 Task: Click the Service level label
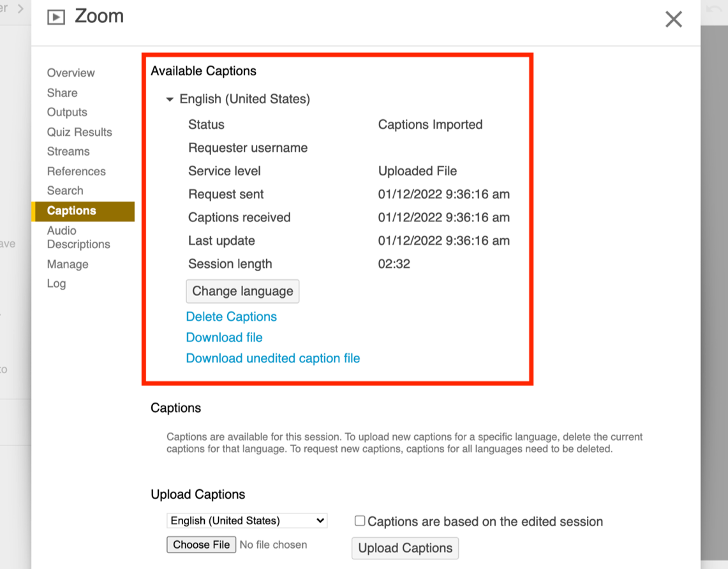click(224, 171)
